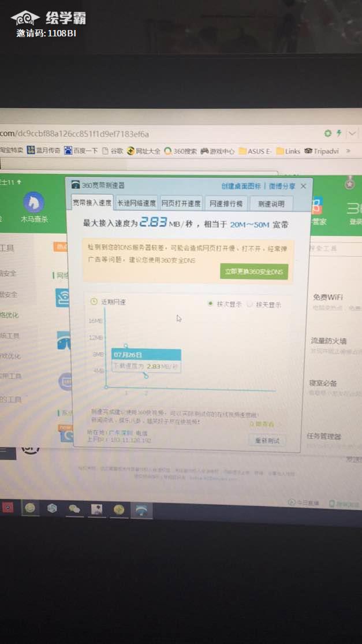Open the 百度一下 bookmark
Screen dimensions: 362x644
(x=81, y=151)
